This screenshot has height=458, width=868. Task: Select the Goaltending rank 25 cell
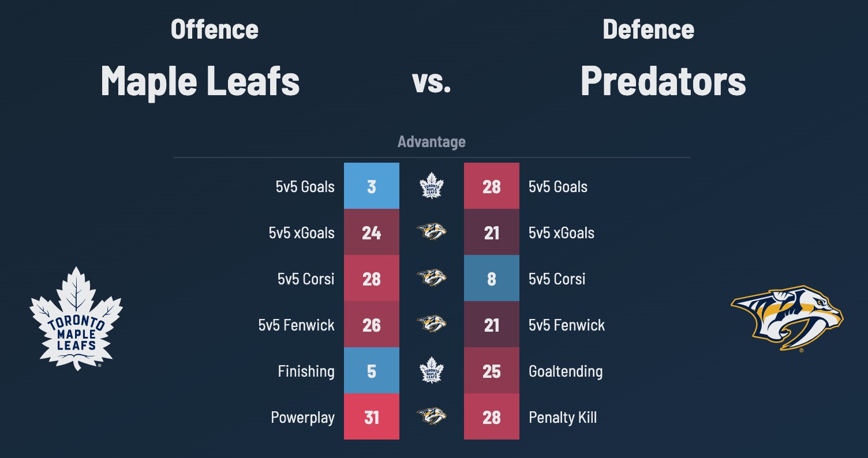point(492,371)
